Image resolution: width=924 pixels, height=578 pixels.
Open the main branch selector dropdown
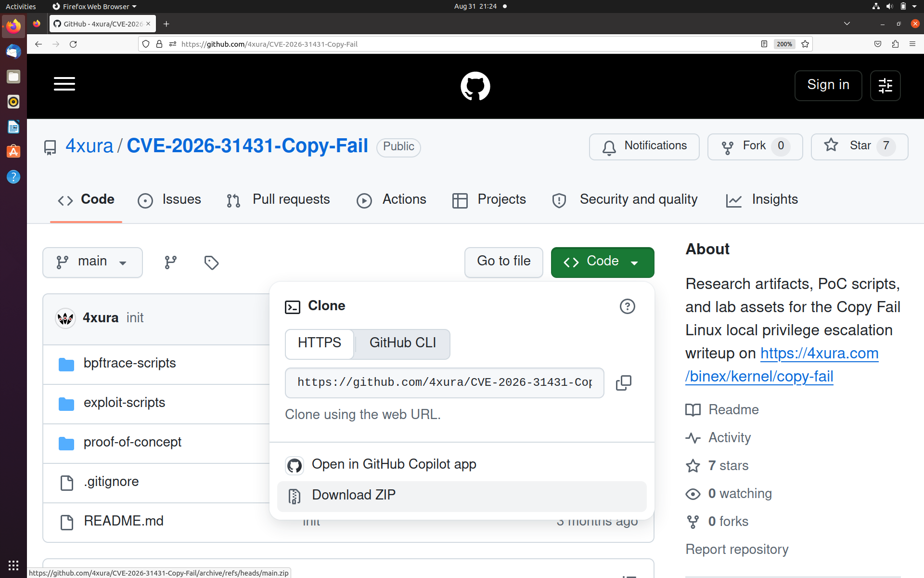tap(92, 263)
